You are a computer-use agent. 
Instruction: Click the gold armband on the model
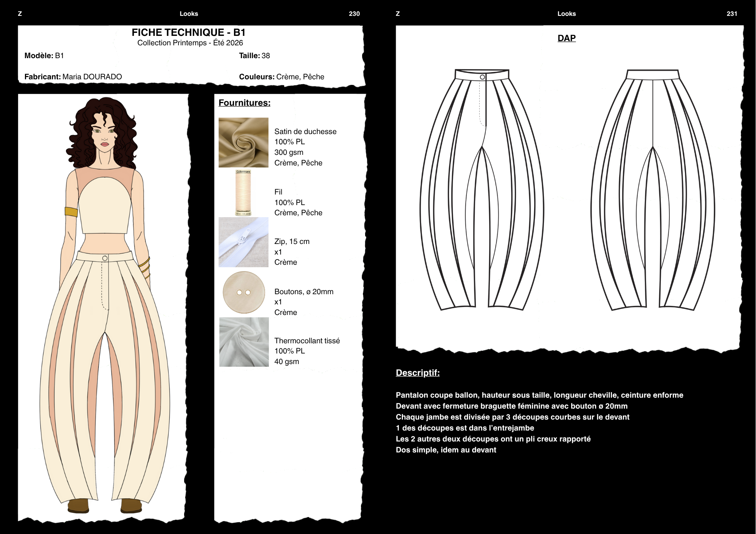tap(71, 212)
